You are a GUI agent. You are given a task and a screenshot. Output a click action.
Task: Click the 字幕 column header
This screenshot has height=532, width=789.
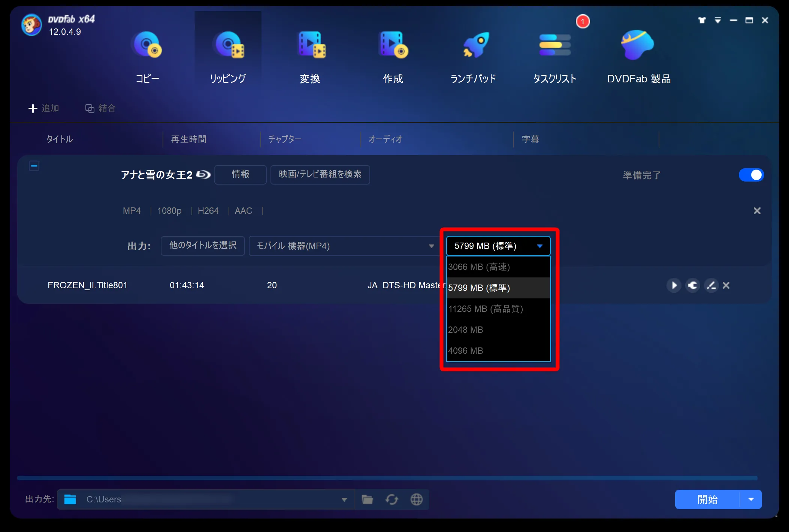[x=530, y=139]
